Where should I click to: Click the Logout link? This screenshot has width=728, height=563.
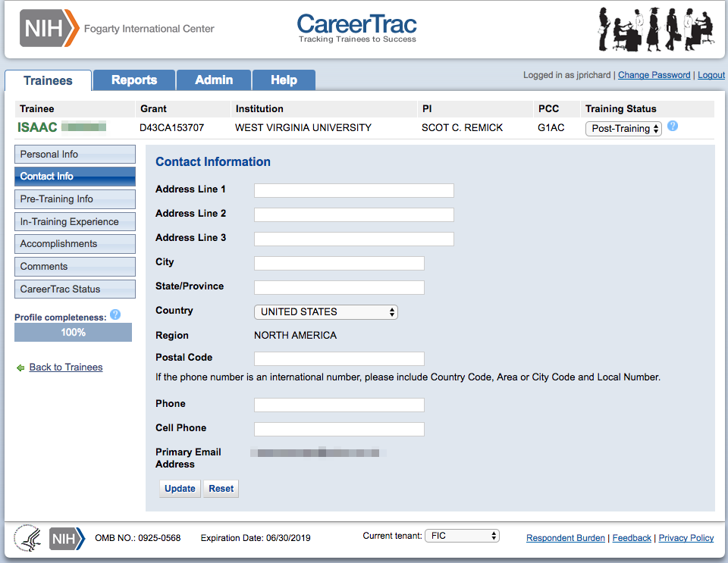(x=711, y=75)
